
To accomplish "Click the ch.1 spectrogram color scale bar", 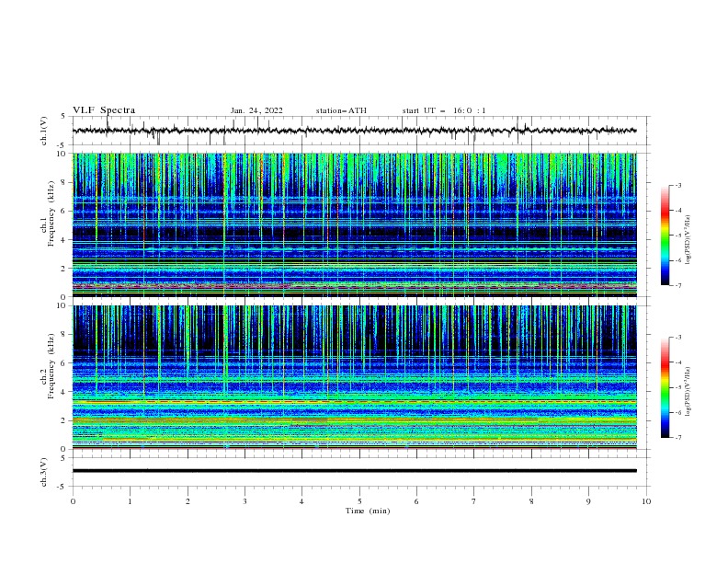I will tap(665, 236).
